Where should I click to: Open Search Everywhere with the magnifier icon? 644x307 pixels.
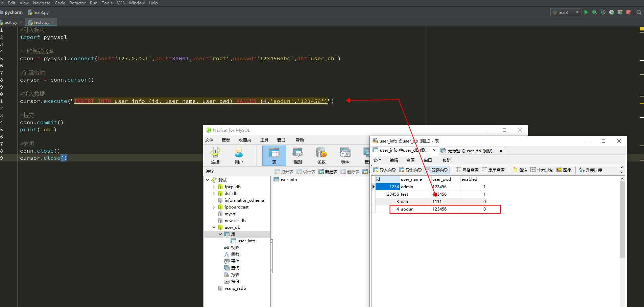click(639, 12)
